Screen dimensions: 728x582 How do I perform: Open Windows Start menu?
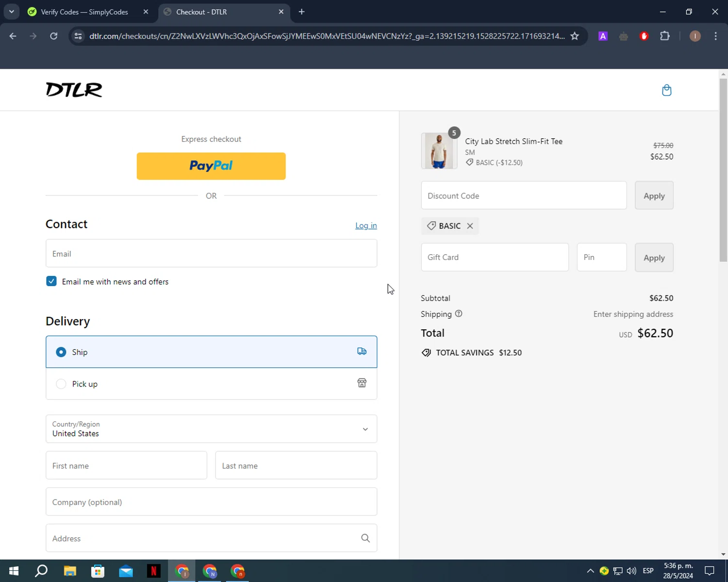(x=14, y=571)
